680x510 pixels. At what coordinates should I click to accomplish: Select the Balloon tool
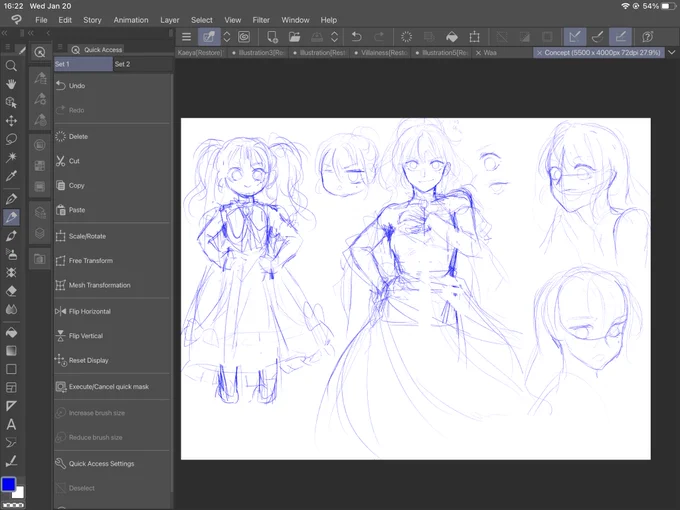[x=11, y=442]
